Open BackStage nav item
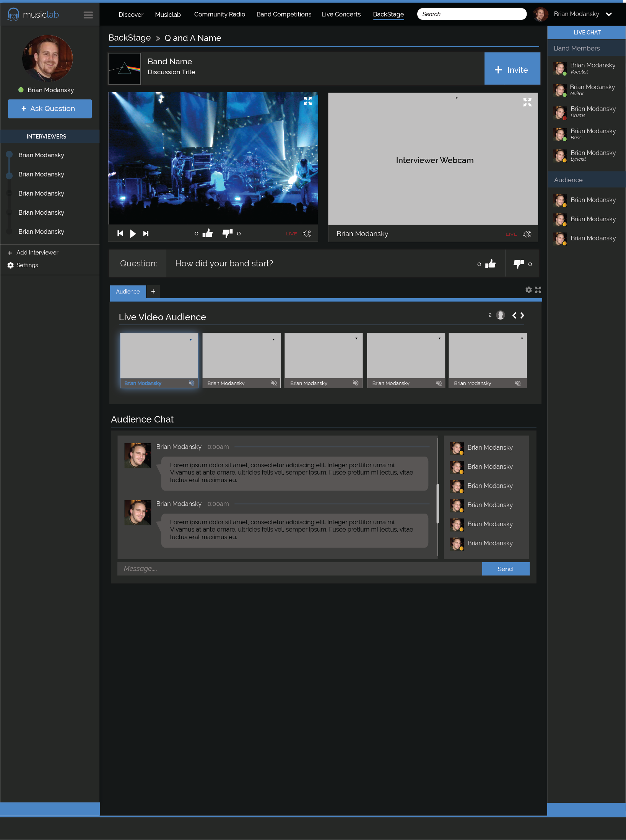Image resolution: width=626 pixels, height=840 pixels. pos(389,15)
